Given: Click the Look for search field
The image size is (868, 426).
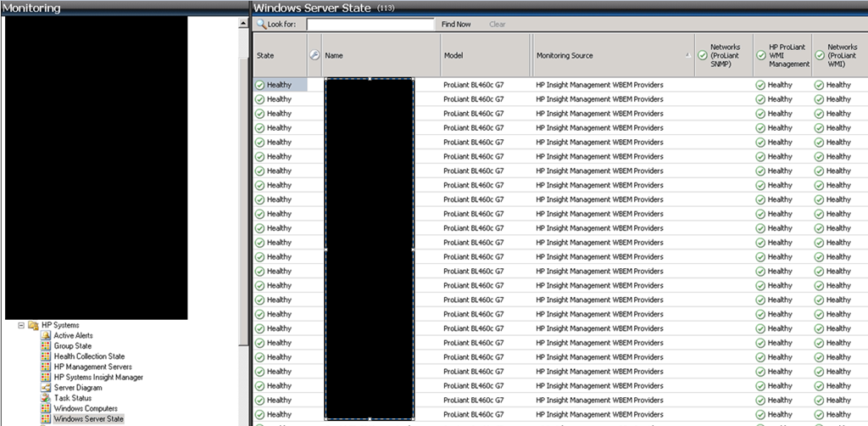Looking at the screenshot, I should click(x=370, y=25).
